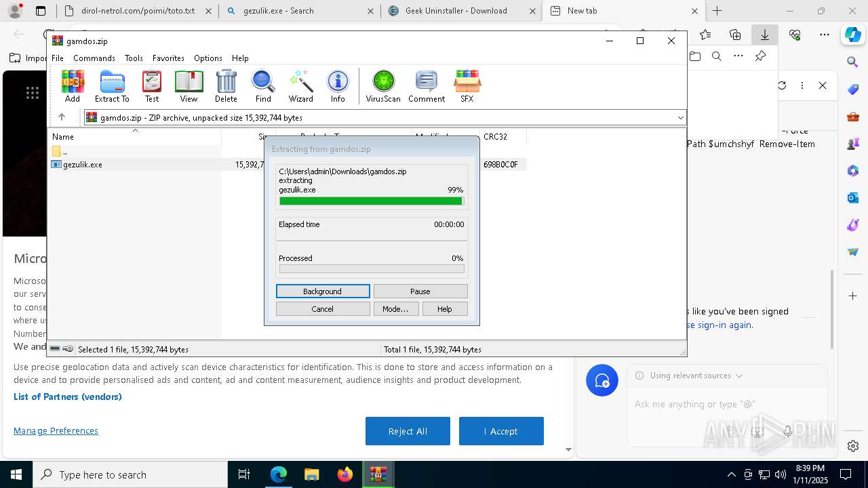The image size is (868, 488).
Task: Open Edge downloads icon
Action: 764,35
